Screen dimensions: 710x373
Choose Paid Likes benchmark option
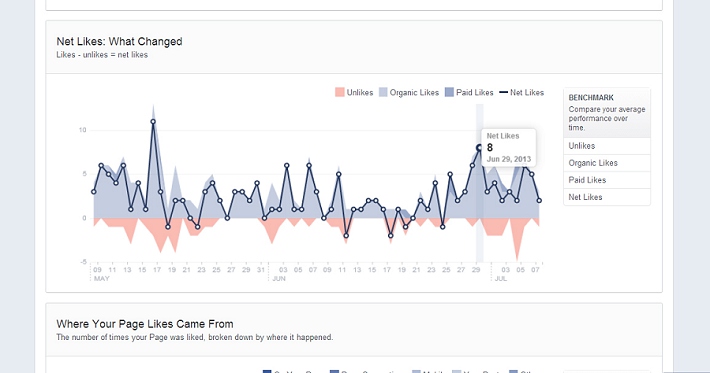pyautogui.click(x=607, y=180)
